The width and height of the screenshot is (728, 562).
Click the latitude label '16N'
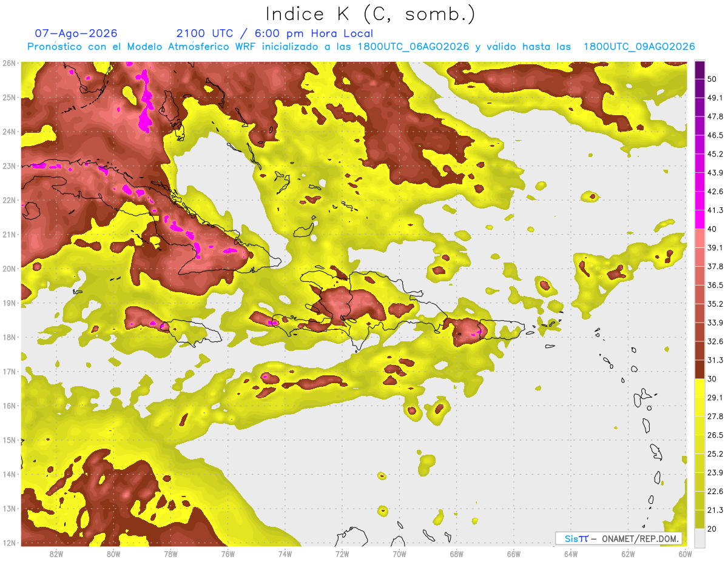[x=8, y=406]
